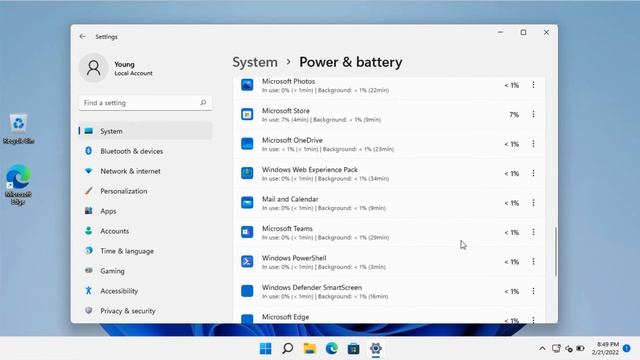The height and width of the screenshot is (360, 640).
Task: Open Gaming settings category
Action: point(145,271)
